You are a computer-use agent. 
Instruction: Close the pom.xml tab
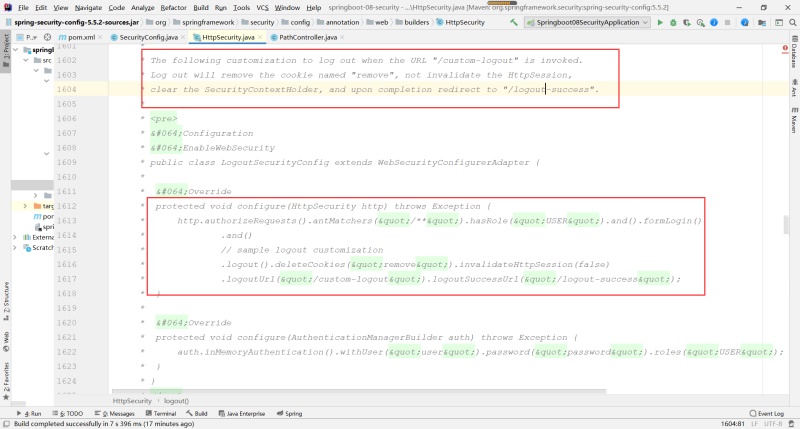click(100, 37)
